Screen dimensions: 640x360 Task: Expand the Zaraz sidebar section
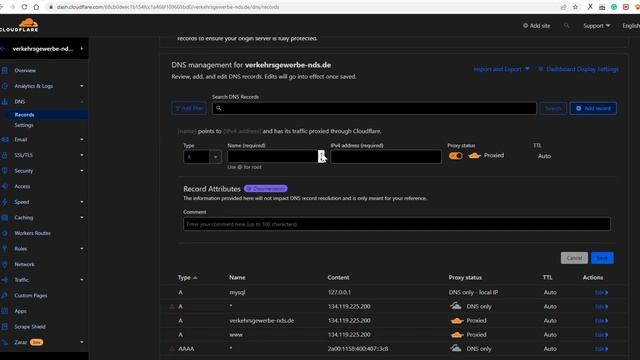(x=82, y=342)
